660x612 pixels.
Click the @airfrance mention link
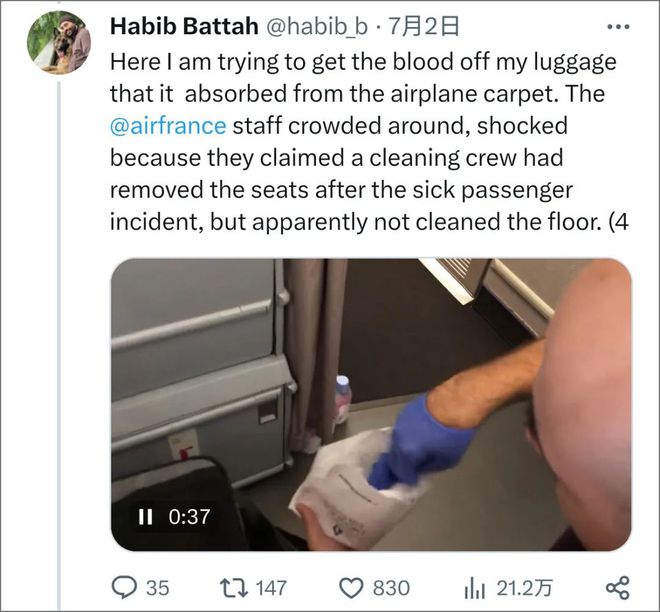click(168, 126)
